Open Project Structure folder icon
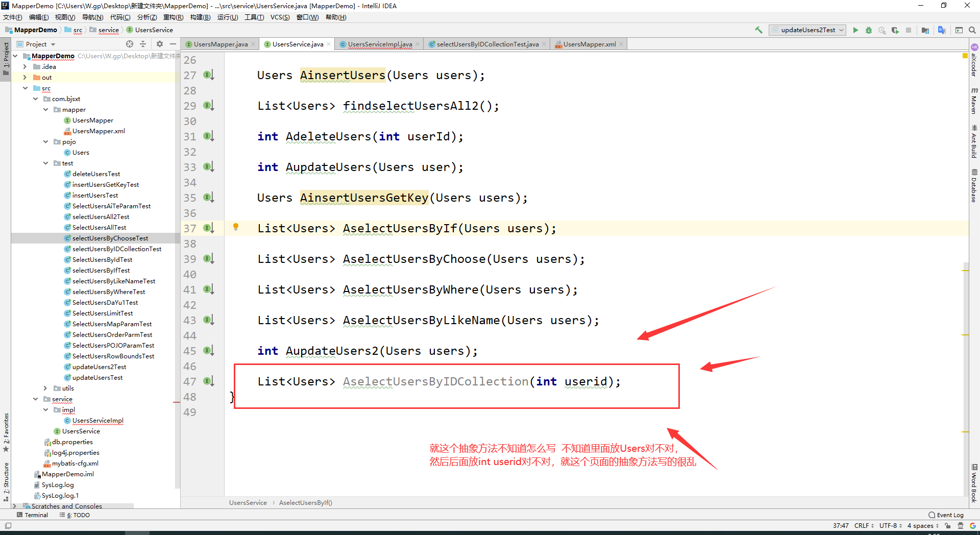The width and height of the screenshot is (980, 535). click(925, 30)
